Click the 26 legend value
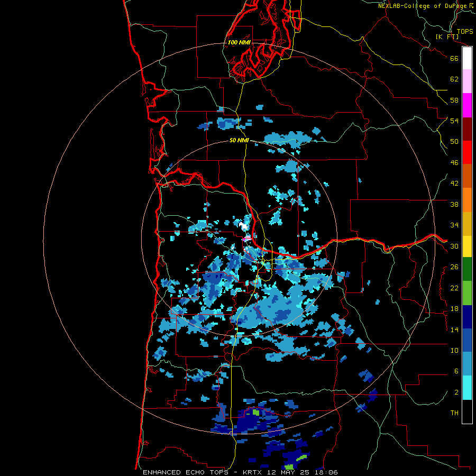The image size is (476, 476). pyautogui.click(x=454, y=267)
